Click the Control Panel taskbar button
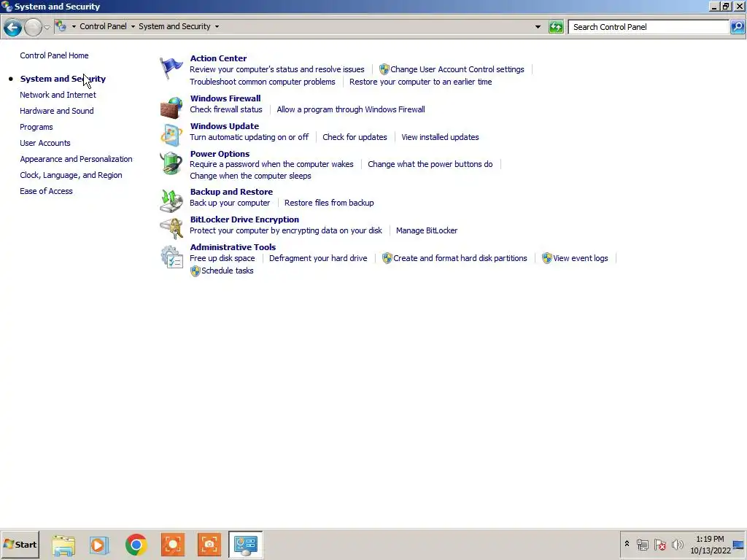 tap(245, 544)
